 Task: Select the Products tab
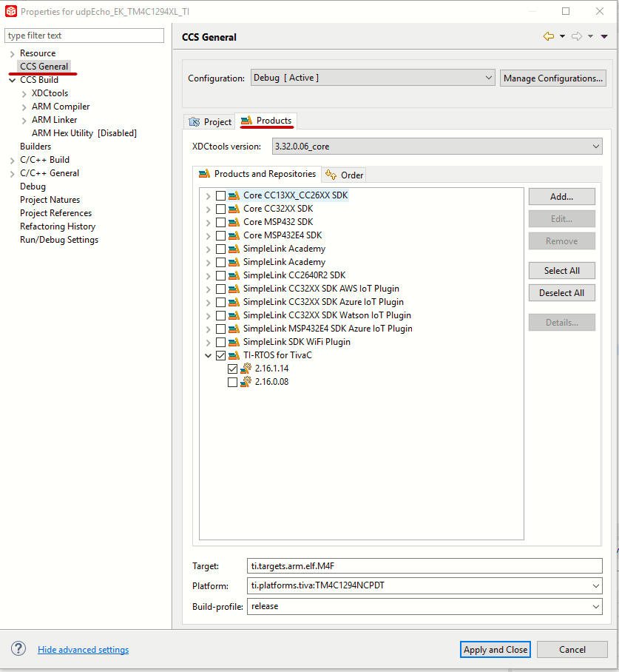[266, 121]
